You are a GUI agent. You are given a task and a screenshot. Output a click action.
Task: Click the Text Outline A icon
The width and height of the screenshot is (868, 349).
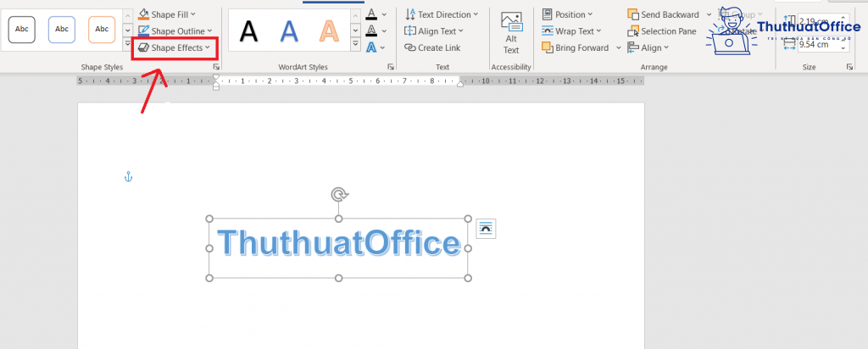click(371, 31)
